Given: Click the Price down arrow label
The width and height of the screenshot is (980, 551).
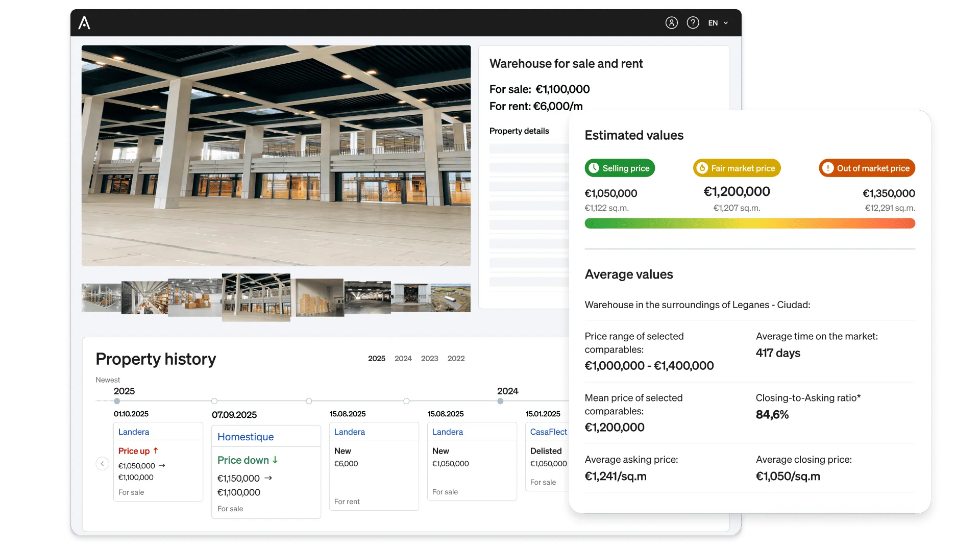Looking at the screenshot, I should click(248, 460).
